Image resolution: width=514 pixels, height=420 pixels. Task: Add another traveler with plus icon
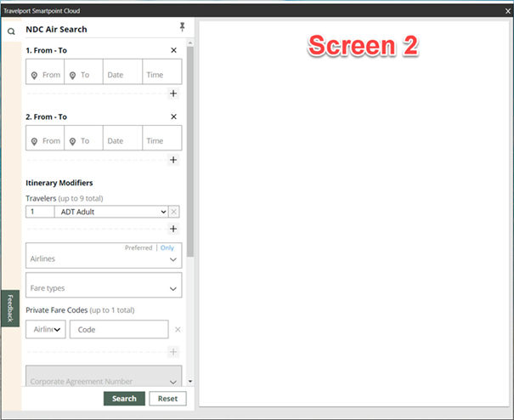click(174, 229)
